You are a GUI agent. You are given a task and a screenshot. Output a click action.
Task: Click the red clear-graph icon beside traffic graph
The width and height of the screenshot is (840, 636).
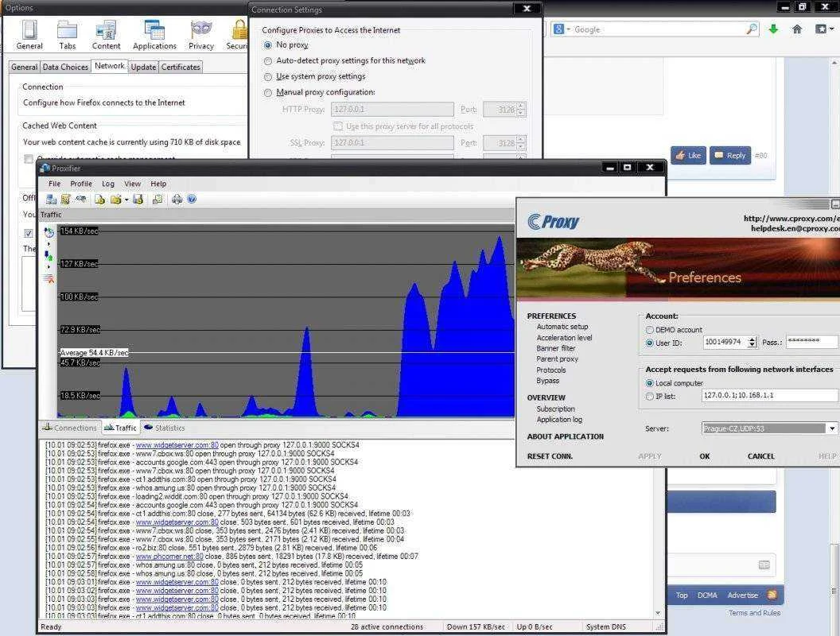(49, 278)
